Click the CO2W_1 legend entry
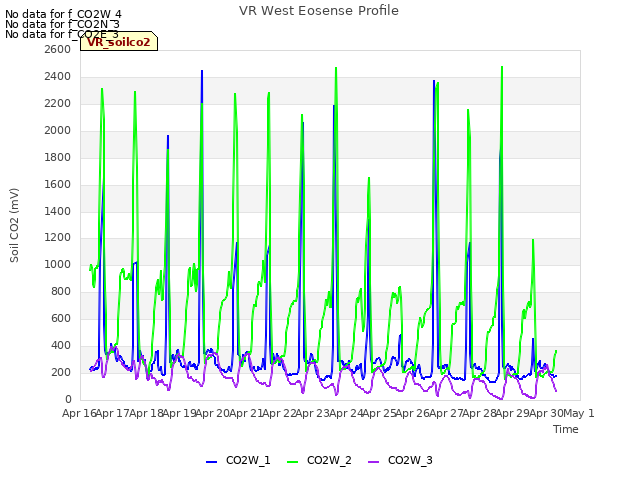The image size is (640, 480). (238, 460)
